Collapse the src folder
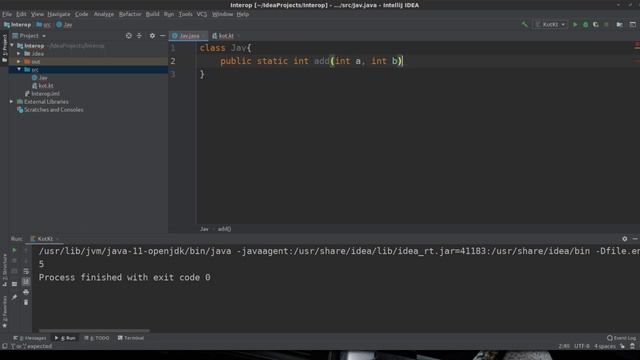Image resolution: width=640 pixels, height=360 pixels. point(19,69)
